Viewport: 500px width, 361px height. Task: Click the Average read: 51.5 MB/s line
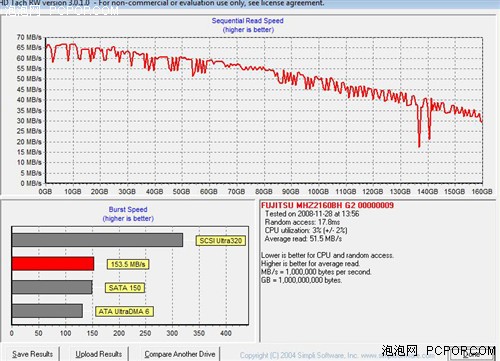(303, 239)
